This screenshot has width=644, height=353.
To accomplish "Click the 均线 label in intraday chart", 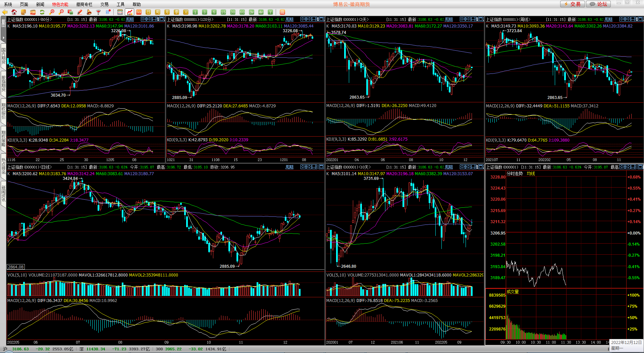I will point(531,173).
